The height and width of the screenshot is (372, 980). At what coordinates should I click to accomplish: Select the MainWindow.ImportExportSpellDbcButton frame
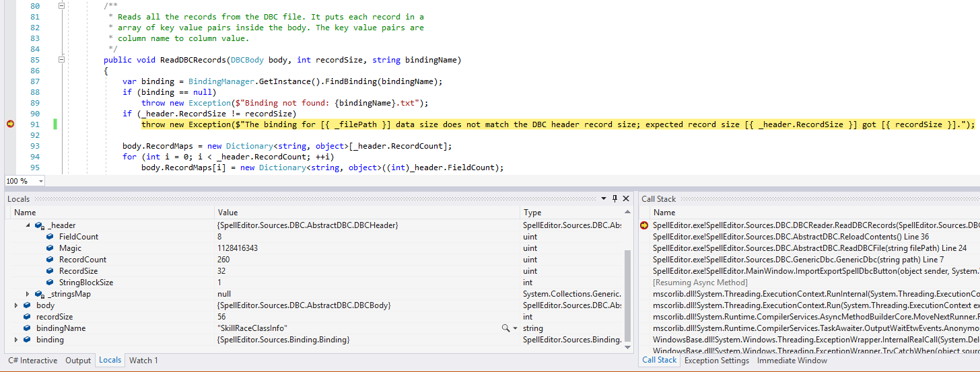816,271
